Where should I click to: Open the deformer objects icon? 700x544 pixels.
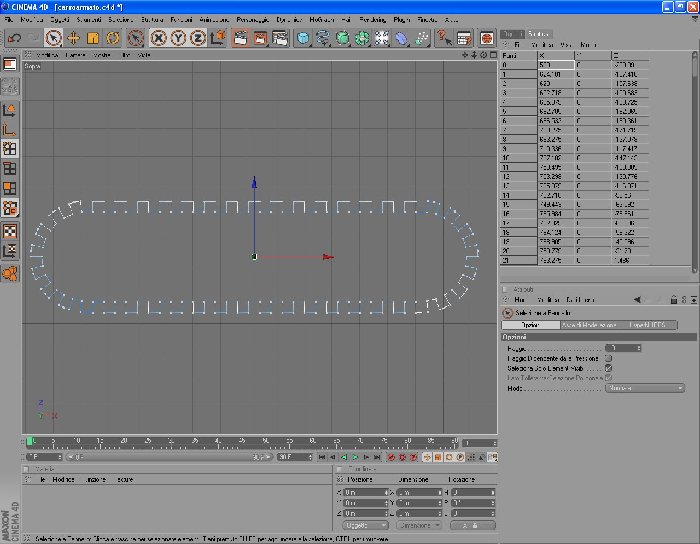click(401, 38)
